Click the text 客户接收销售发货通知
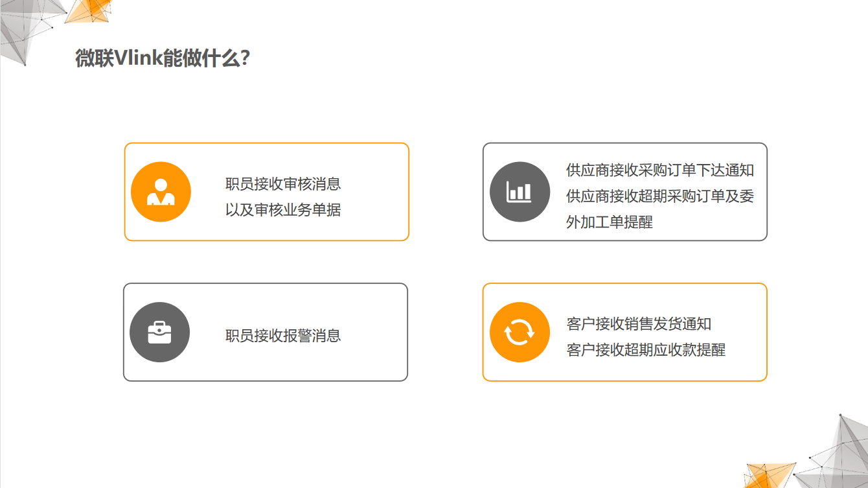Image resolution: width=868 pixels, height=488 pixels. click(x=639, y=324)
